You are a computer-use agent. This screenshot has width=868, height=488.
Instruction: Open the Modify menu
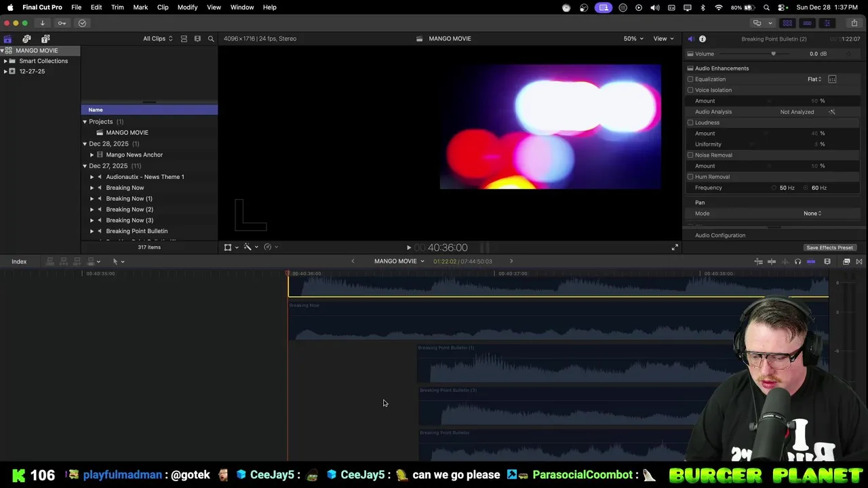coord(188,7)
